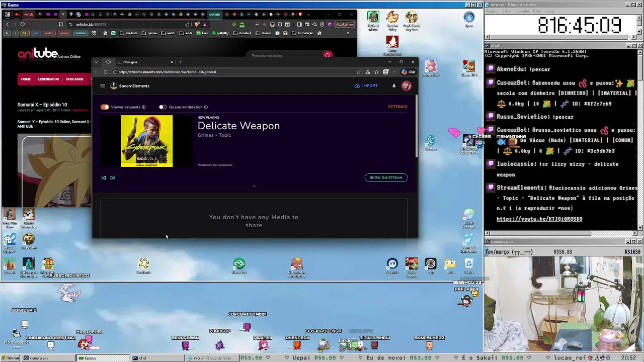Open Edge tab actions dropdown arrow

click(96, 62)
